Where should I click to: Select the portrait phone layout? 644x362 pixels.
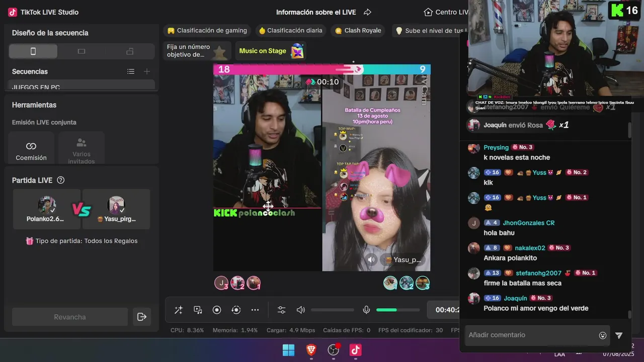coord(33,51)
